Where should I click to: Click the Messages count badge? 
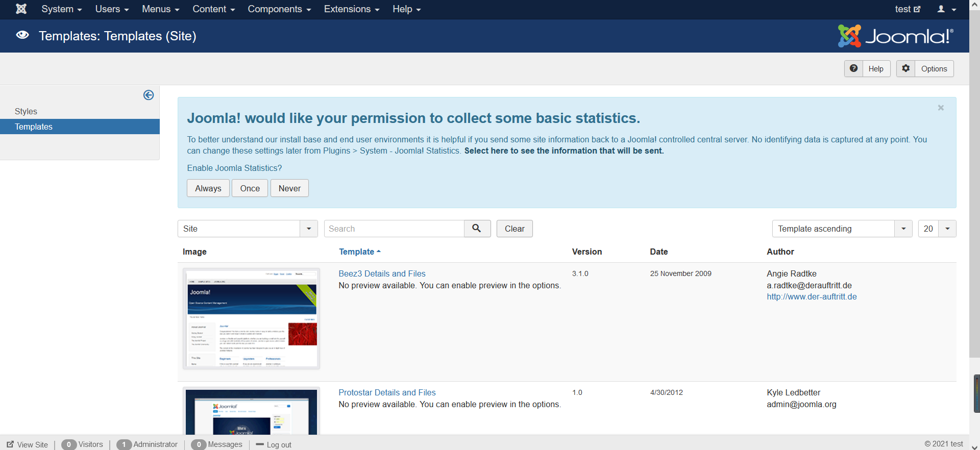click(199, 444)
